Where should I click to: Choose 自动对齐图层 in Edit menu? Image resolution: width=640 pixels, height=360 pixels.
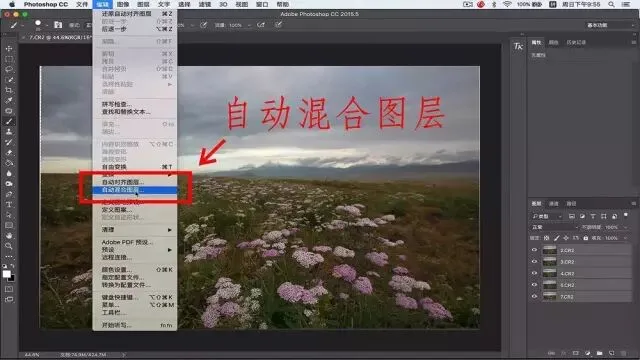click(x=135, y=182)
